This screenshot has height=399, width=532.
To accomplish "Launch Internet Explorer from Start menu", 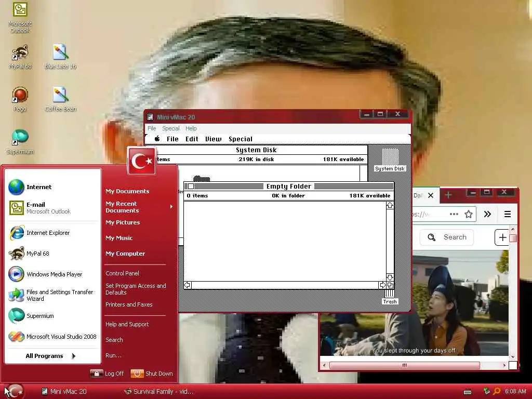I will point(54,233).
